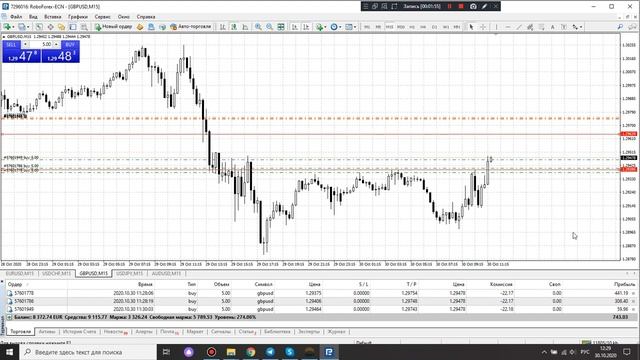This screenshot has width=640, height=360.
Task: Select the Equidistant Channel tool
Action: click(530, 27)
